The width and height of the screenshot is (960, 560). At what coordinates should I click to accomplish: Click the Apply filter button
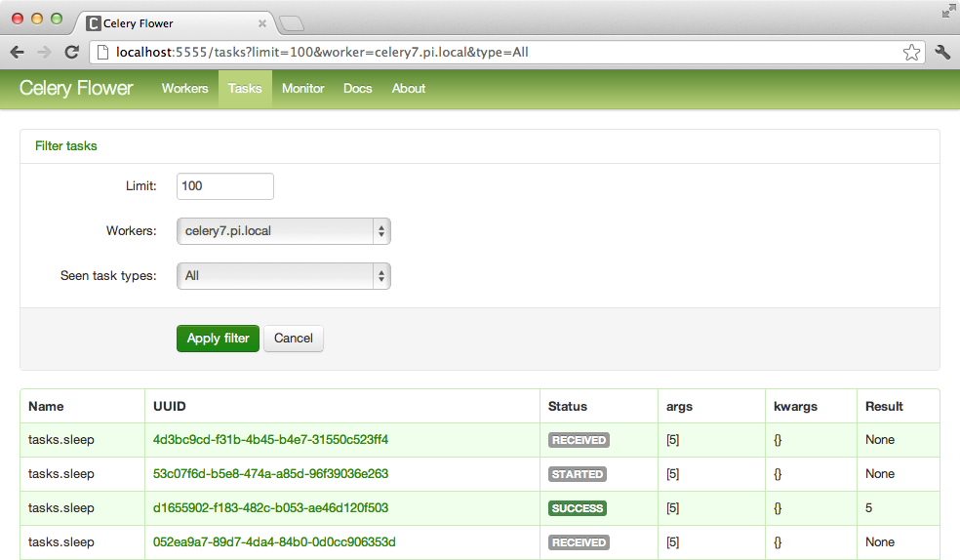pos(218,339)
